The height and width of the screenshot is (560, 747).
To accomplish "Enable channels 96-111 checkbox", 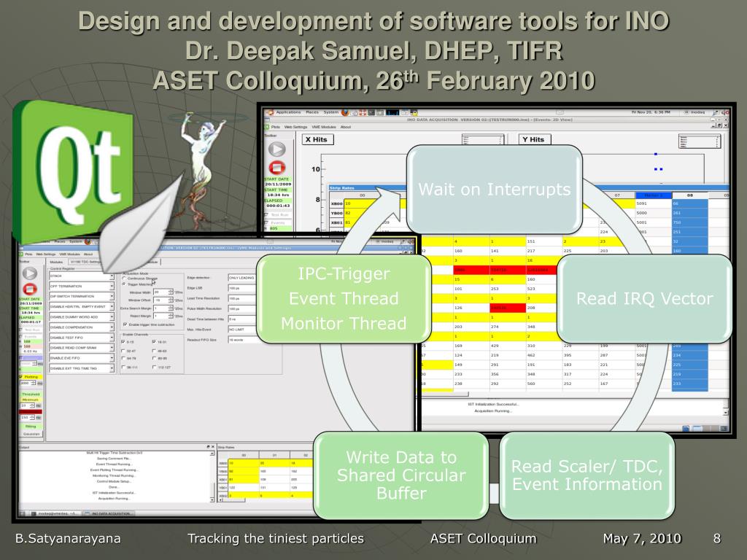I will (123, 367).
